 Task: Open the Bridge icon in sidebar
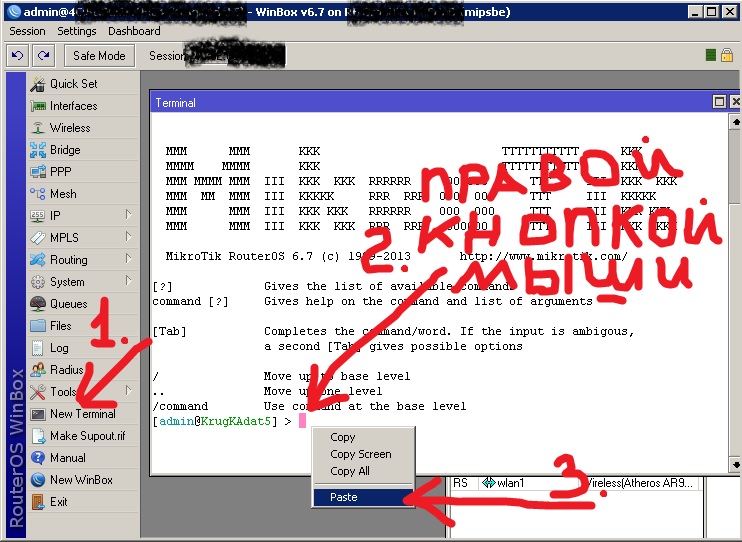point(38,150)
